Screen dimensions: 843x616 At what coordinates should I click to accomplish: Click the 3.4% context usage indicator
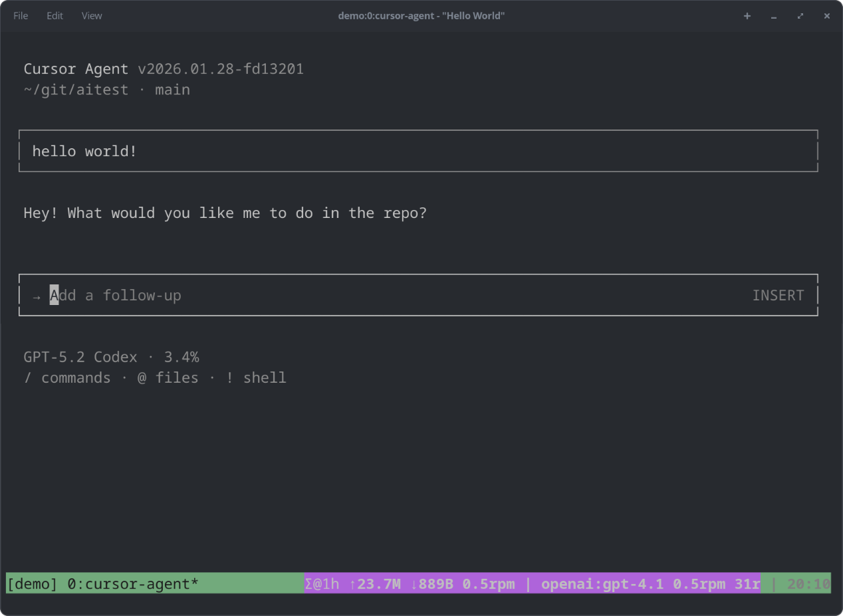point(181,357)
